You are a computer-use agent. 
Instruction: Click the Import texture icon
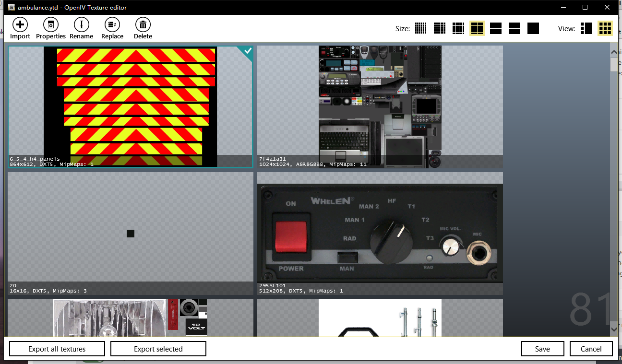20,25
